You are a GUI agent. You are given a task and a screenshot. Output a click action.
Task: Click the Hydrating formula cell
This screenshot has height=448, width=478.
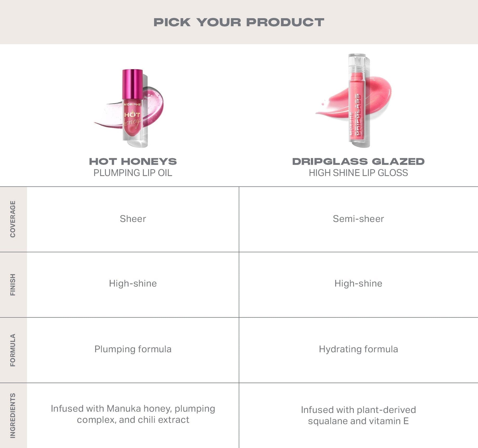click(358, 349)
